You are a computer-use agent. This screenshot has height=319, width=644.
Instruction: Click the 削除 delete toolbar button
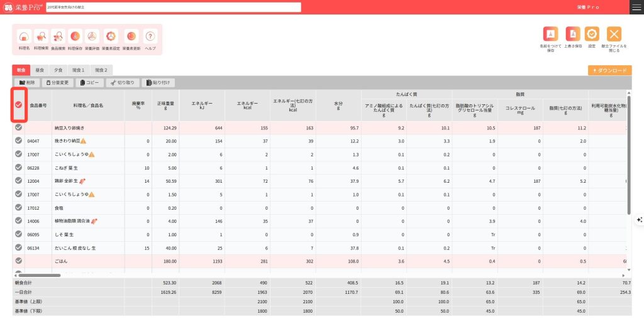click(26, 83)
